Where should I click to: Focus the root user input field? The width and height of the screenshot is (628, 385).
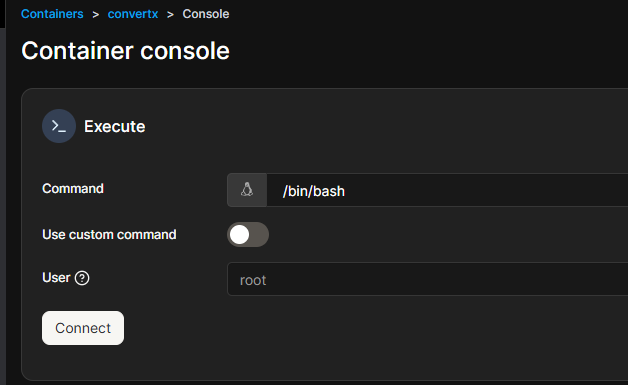[427, 279]
